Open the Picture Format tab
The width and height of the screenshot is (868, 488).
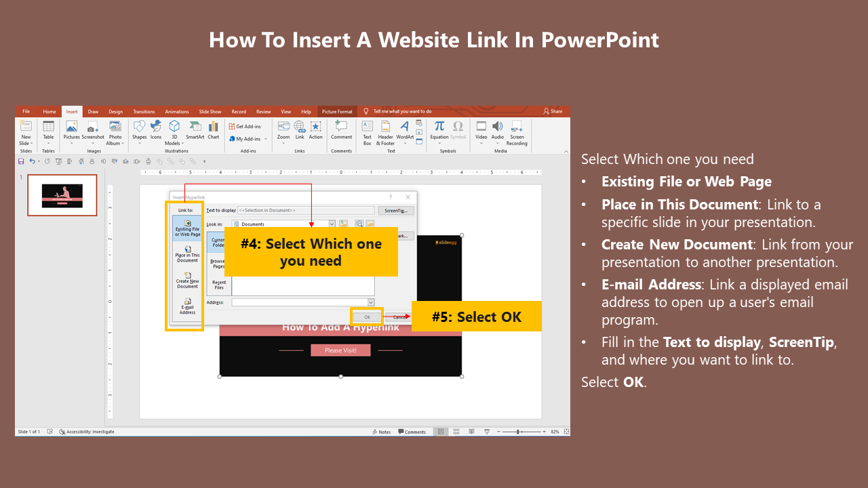pyautogui.click(x=337, y=112)
